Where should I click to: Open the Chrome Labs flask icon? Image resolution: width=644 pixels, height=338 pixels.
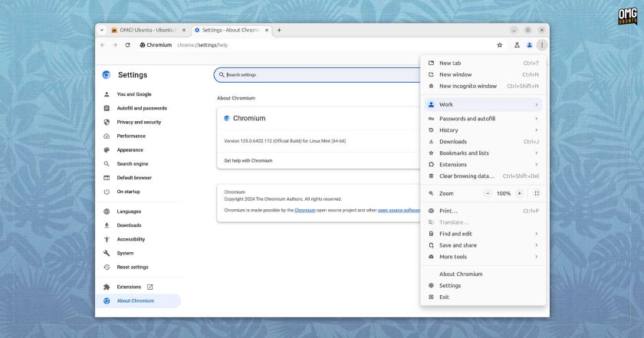(517, 45)
